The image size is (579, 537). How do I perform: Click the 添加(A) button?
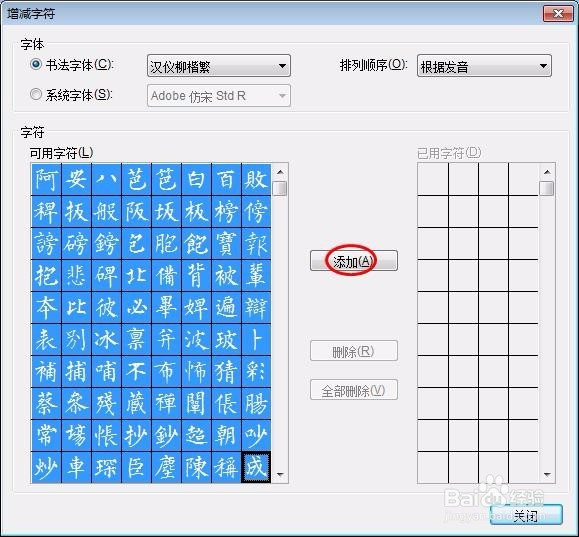[x=354, y=261]
